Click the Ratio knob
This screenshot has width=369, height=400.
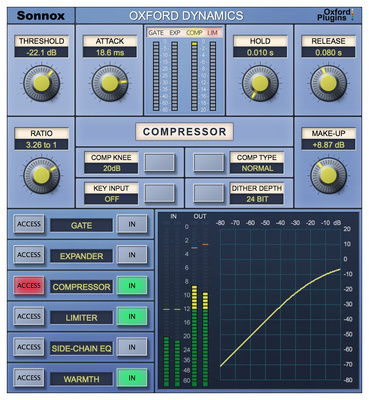[41, 175]
